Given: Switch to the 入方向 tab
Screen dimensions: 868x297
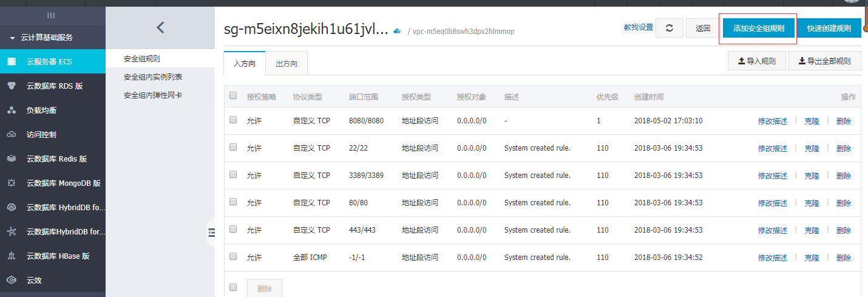Looking at the screenshot, I should tap(245, 64).
